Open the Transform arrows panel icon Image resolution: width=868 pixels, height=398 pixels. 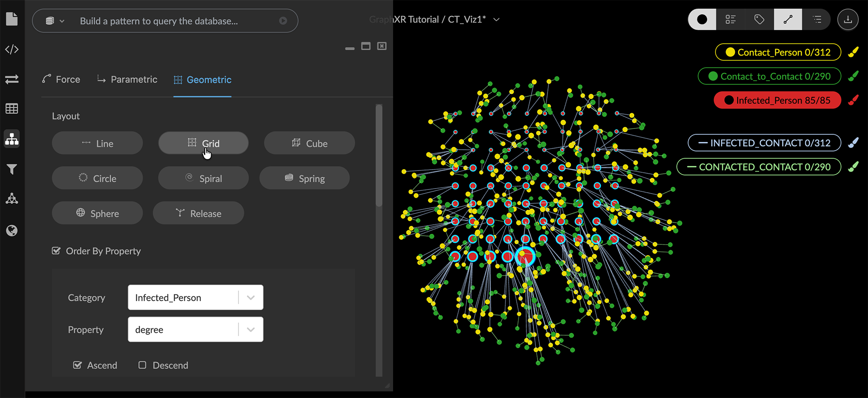click(x=12, y=79)
